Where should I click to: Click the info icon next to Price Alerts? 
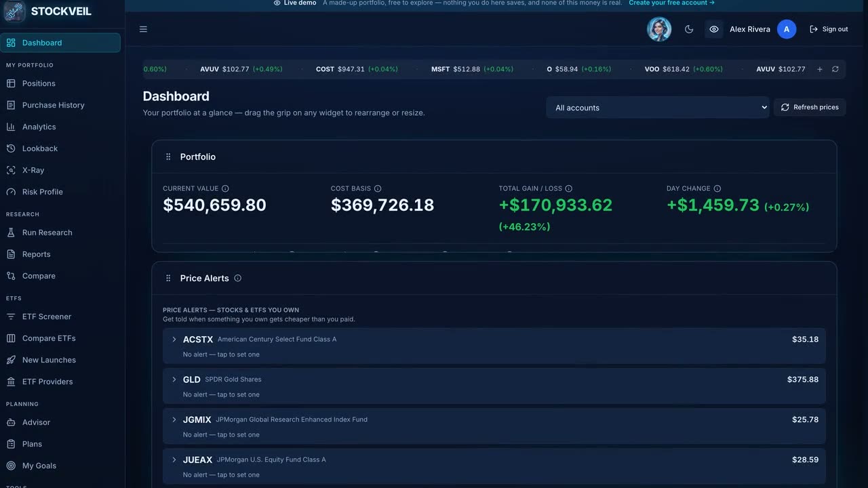click(x=237, y=278)
